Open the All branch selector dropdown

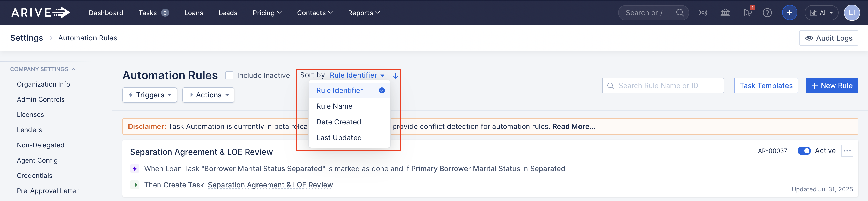tap(821, 13)
